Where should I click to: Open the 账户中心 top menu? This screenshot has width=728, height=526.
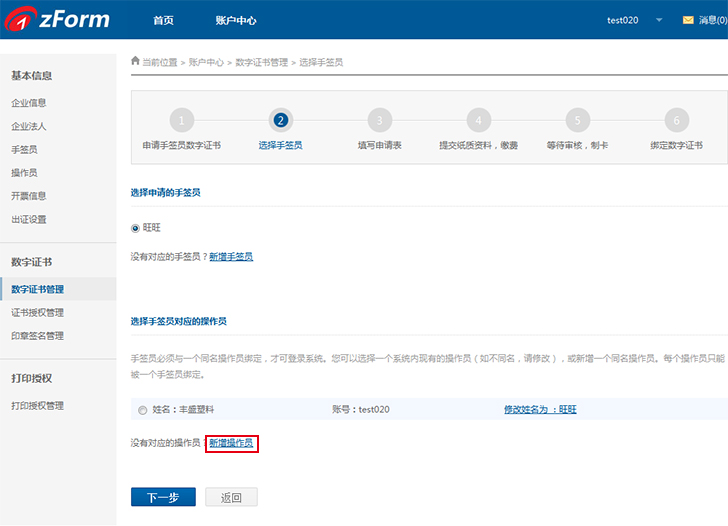point(236,20)
